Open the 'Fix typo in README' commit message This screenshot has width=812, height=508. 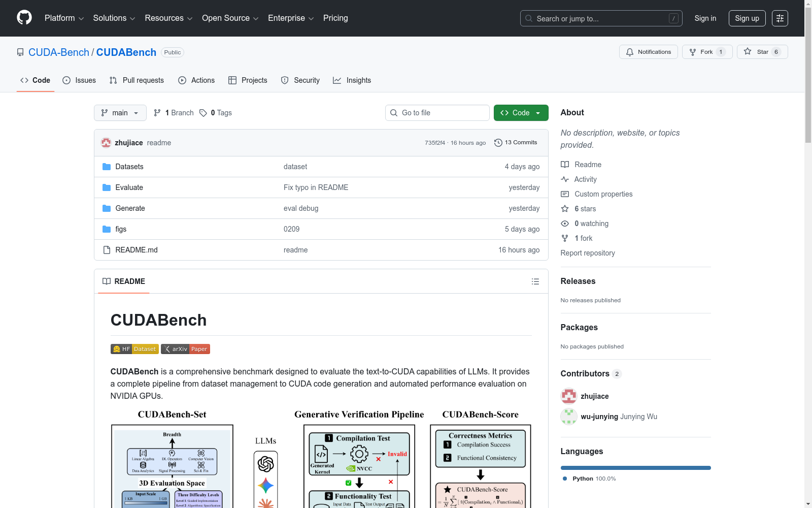click(x=316, y=187)
